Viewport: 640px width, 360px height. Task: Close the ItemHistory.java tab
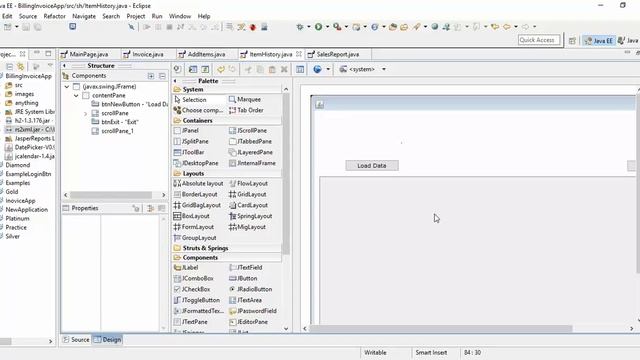(299, 54)
